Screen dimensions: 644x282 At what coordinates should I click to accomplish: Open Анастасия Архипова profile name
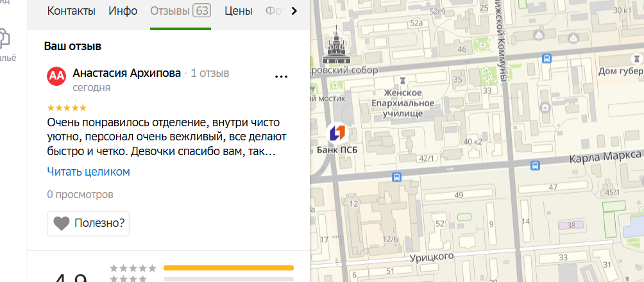127,74
